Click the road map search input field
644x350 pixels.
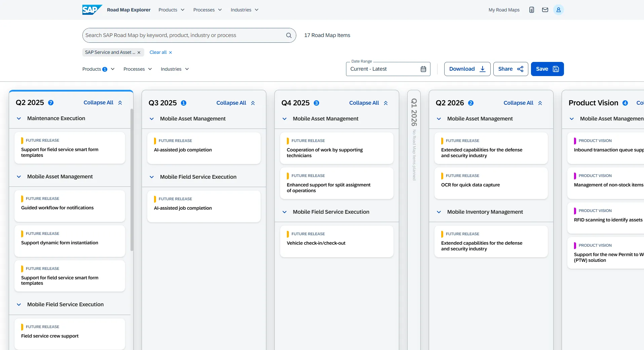click(183, 35)
